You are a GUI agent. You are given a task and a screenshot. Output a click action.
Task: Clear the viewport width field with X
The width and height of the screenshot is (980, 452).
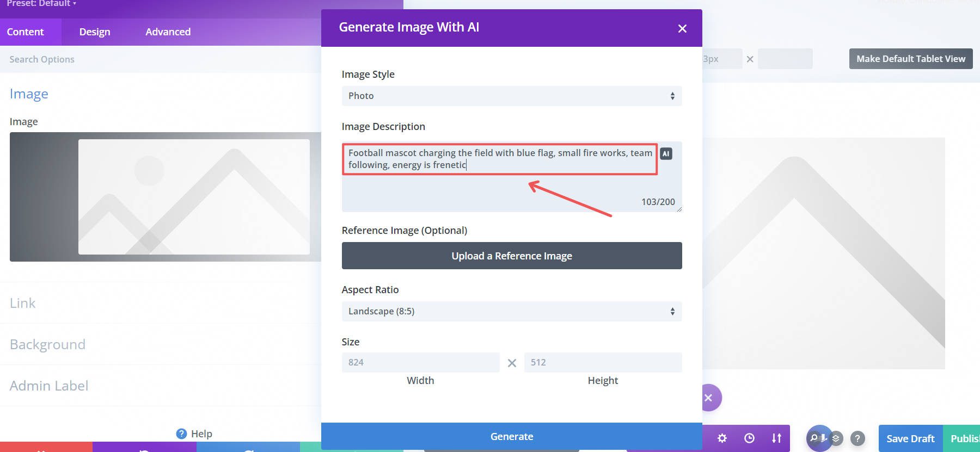[x=750, y=59]
